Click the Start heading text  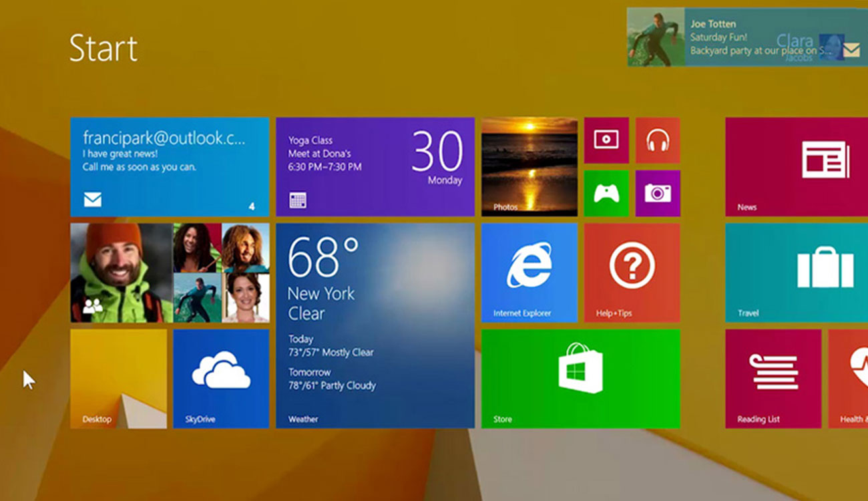pos(103,48)
